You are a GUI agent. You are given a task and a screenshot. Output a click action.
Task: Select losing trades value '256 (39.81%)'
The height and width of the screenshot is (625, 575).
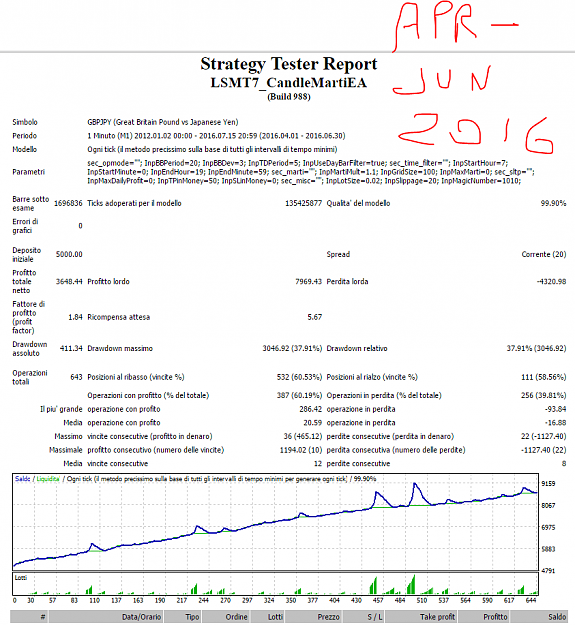click(x=544, y=395)
